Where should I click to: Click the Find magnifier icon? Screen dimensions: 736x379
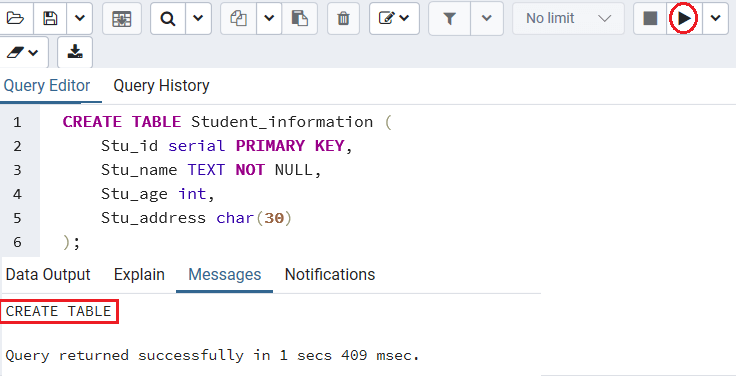(x=168, y=18)
